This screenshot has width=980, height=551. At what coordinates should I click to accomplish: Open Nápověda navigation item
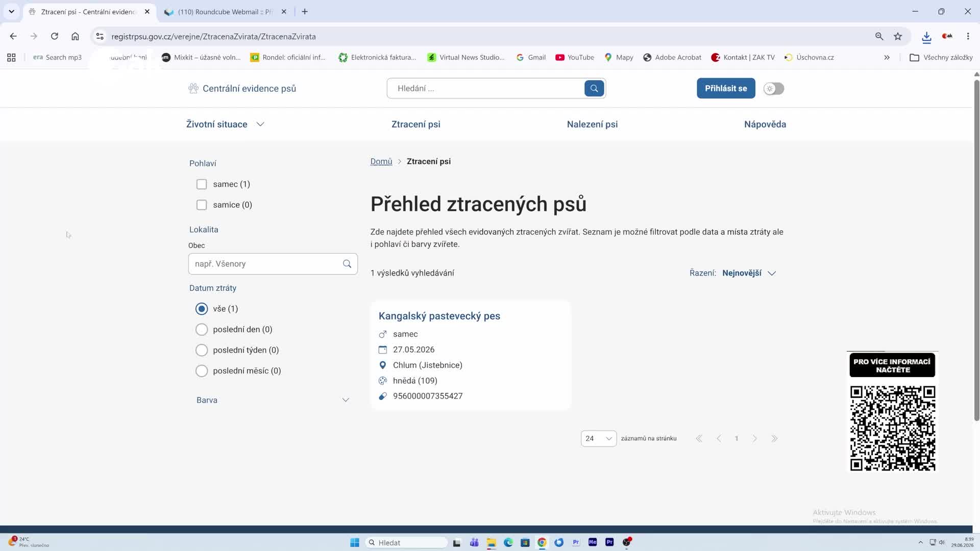(x=765, y=124)
